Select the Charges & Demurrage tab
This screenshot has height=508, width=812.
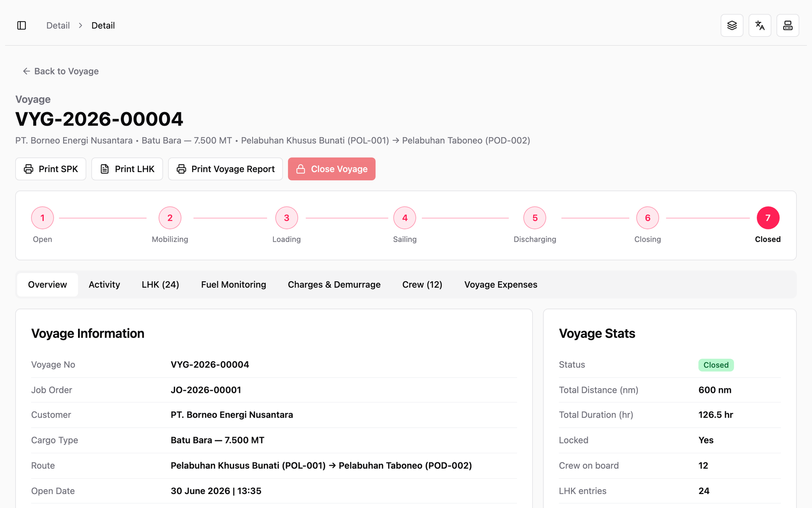coord(334,284)
